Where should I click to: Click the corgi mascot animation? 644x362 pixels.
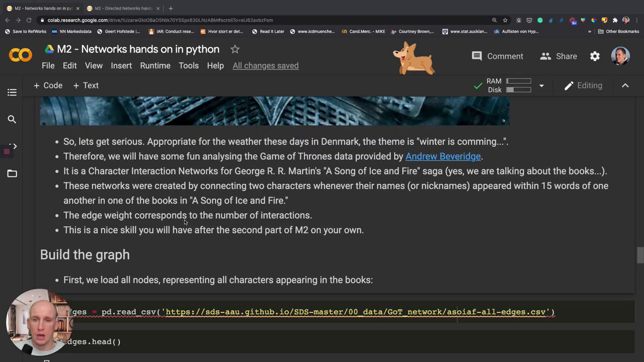point(414,58)
